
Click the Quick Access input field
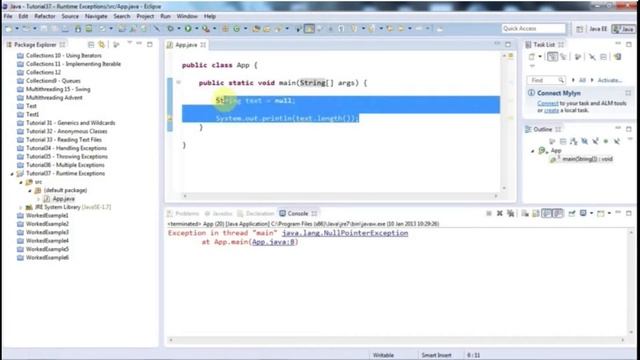[x=533, y=29]
